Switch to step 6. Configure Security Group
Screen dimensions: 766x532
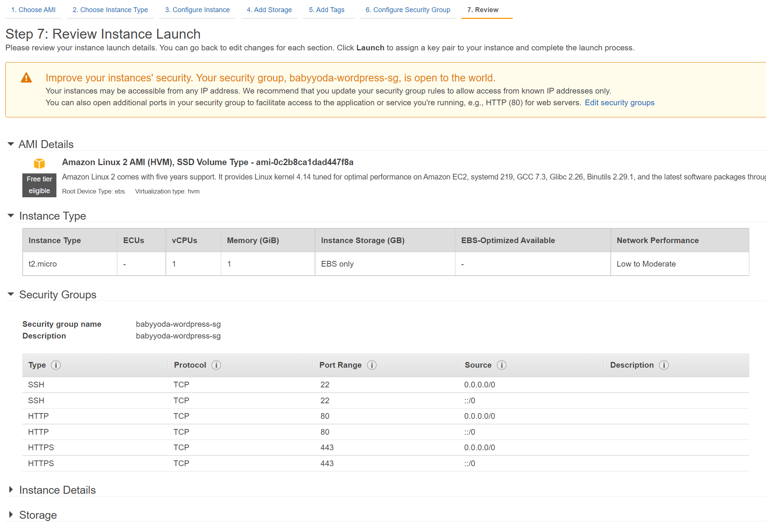tap(408, 10)
